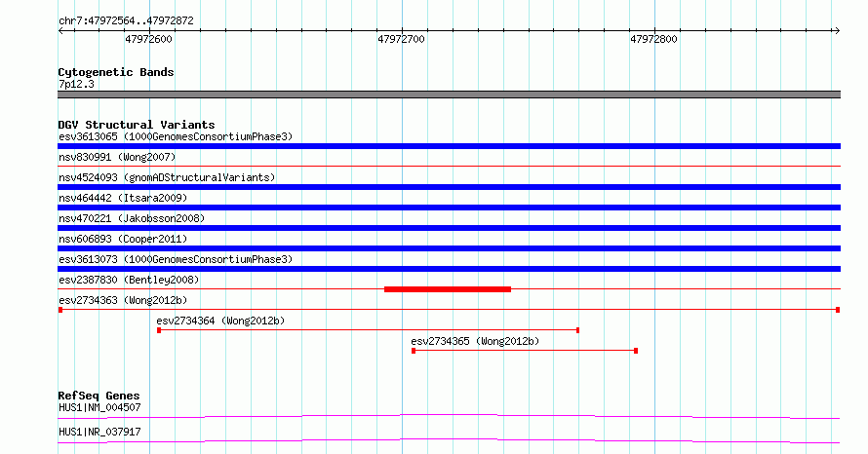Click variant label esv2734363 (Wong2012b)
The image size is (868, 454).
coord(123,300)
